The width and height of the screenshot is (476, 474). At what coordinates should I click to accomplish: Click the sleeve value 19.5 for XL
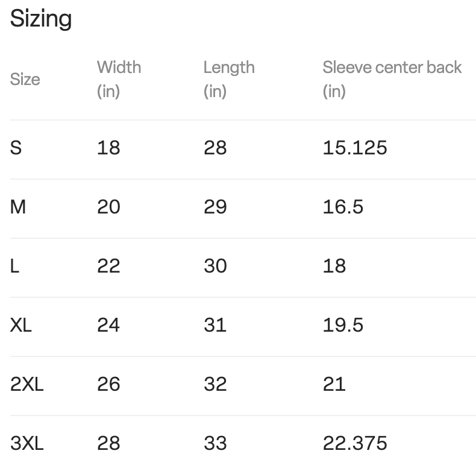[x=343, y=325]
